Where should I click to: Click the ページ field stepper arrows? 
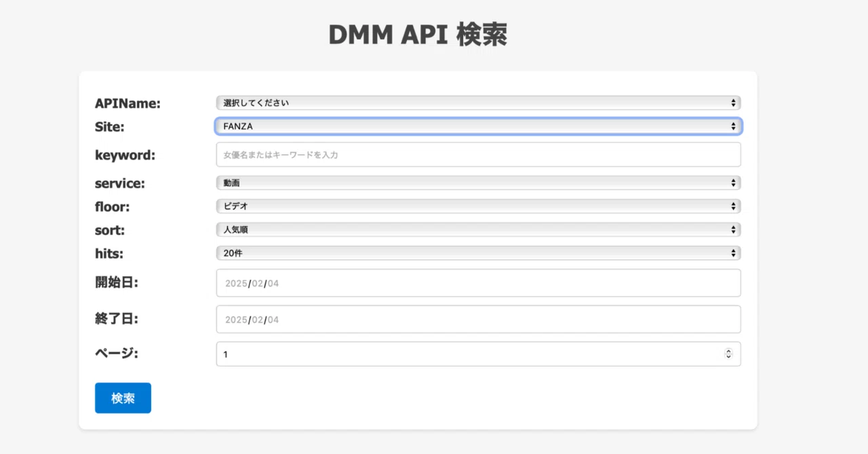tap(728, 354)
